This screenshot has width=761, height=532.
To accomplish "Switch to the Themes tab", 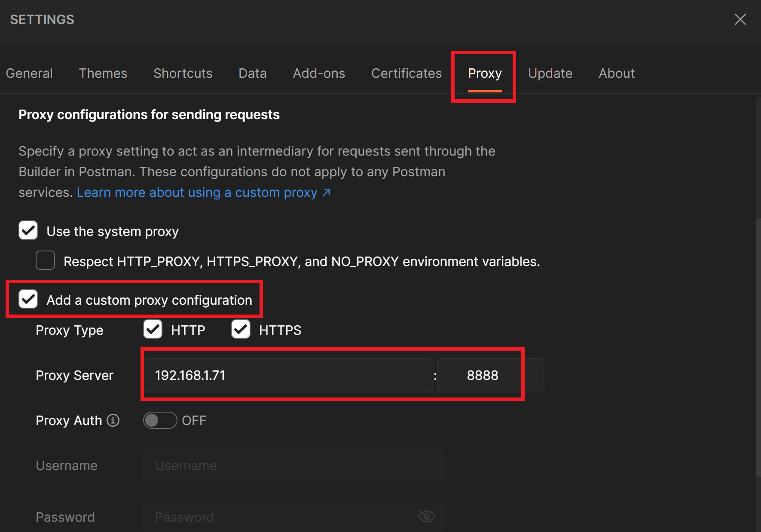I will point(103,73).
